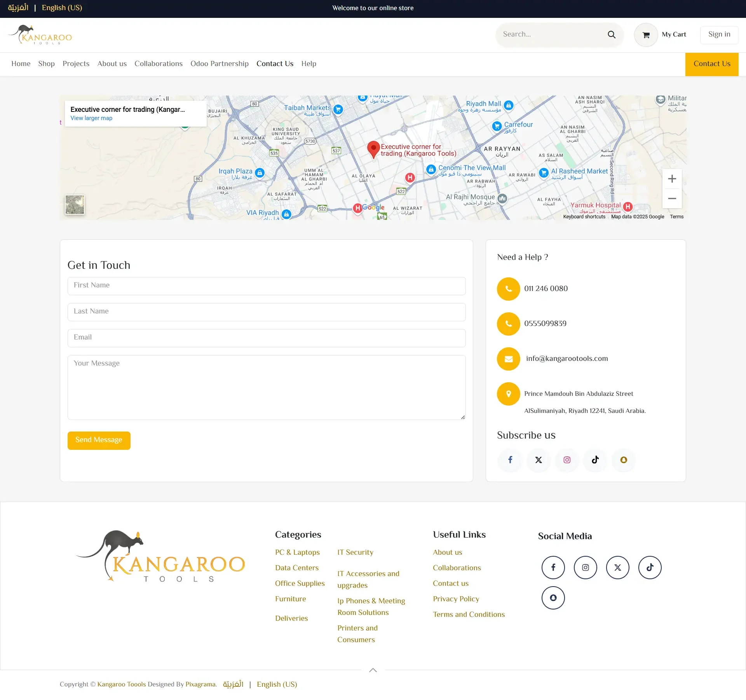Open the shopping cart icon
The height and width of the screenshot is (700, 746).
[646, 35]
